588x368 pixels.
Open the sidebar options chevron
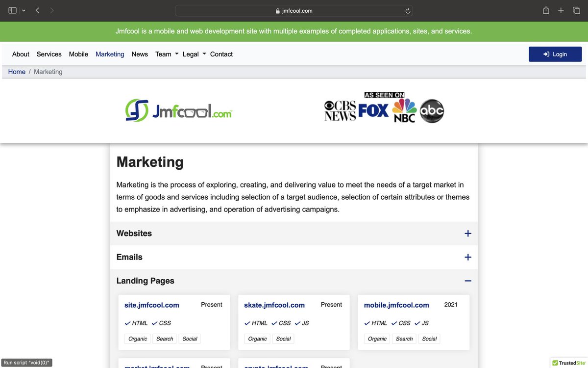24,11
